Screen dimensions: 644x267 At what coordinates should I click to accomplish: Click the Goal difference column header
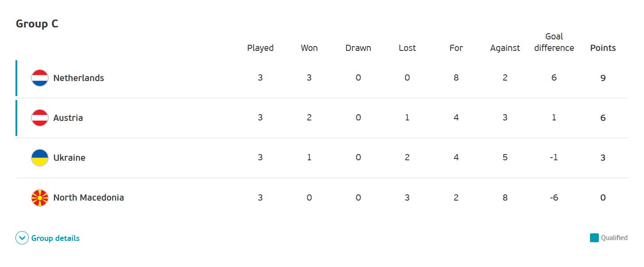point(554,42)
